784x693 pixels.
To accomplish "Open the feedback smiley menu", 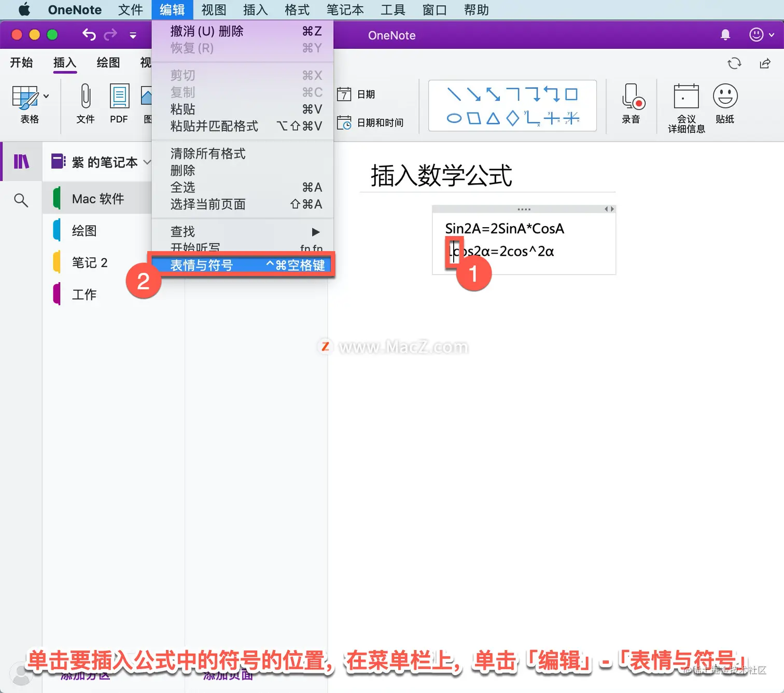I will (x=761, y=35).
